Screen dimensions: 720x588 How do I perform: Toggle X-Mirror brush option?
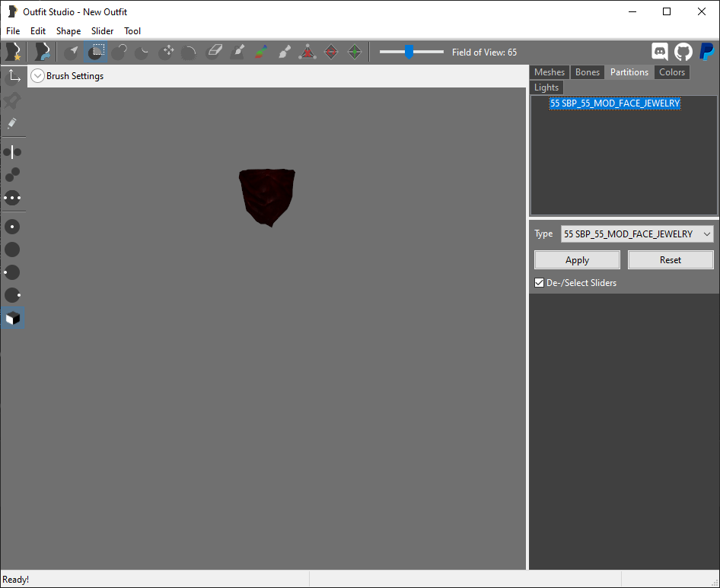click(x=12, y=152)
